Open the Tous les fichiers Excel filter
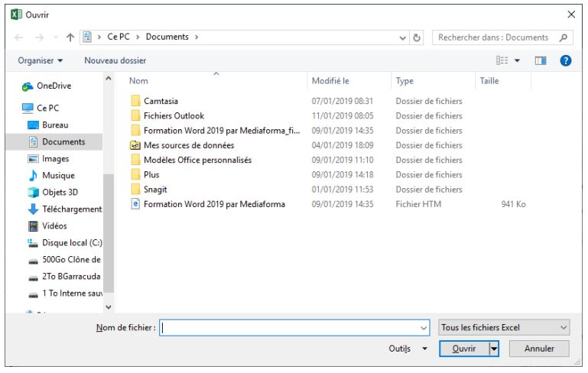Image resolution: width=588 pixels, height=373 pixels. (505, 327)
